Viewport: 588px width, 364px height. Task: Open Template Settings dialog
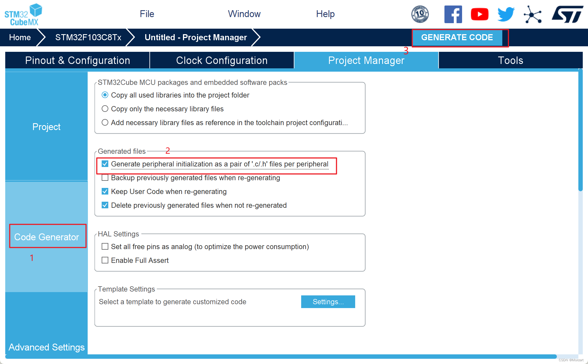pyautogui.click(x=328, y=302)
